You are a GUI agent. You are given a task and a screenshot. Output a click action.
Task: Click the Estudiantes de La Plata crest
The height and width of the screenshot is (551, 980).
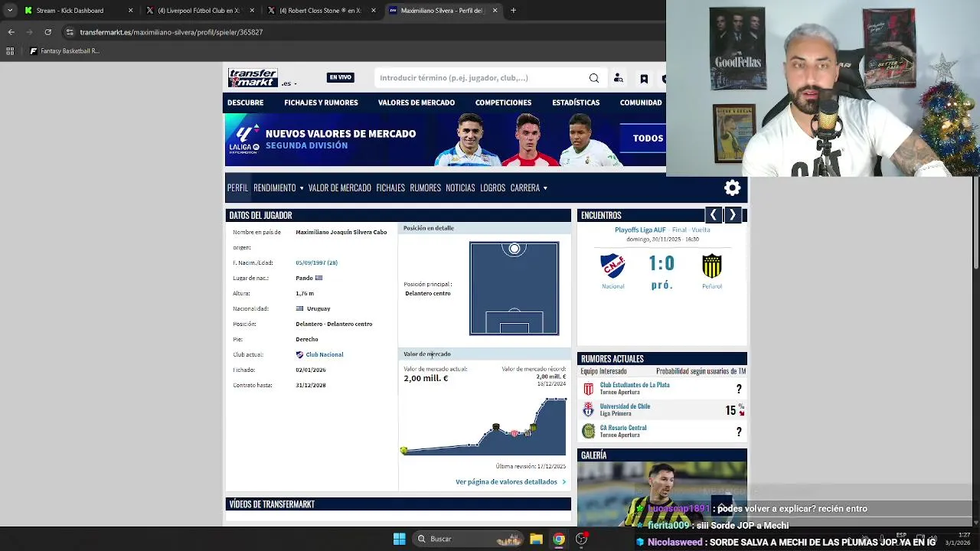[x=588, y=389]
